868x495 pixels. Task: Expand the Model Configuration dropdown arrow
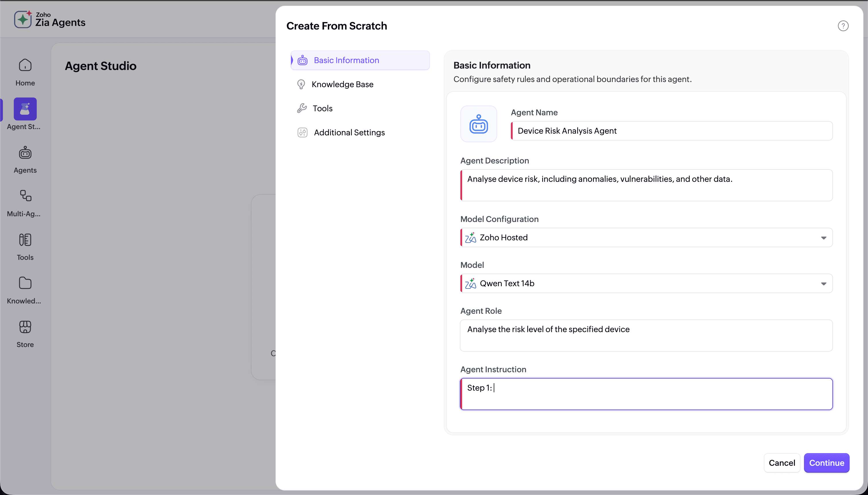pos(824,238)
